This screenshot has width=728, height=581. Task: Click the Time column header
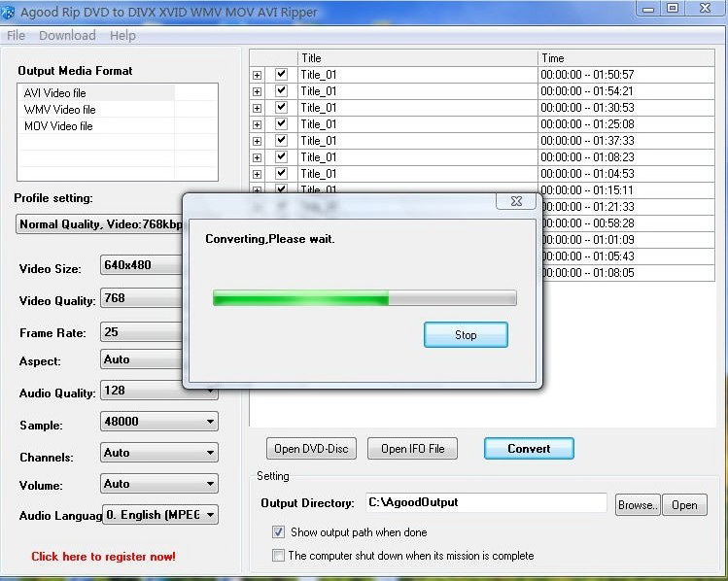pos(626,58)
